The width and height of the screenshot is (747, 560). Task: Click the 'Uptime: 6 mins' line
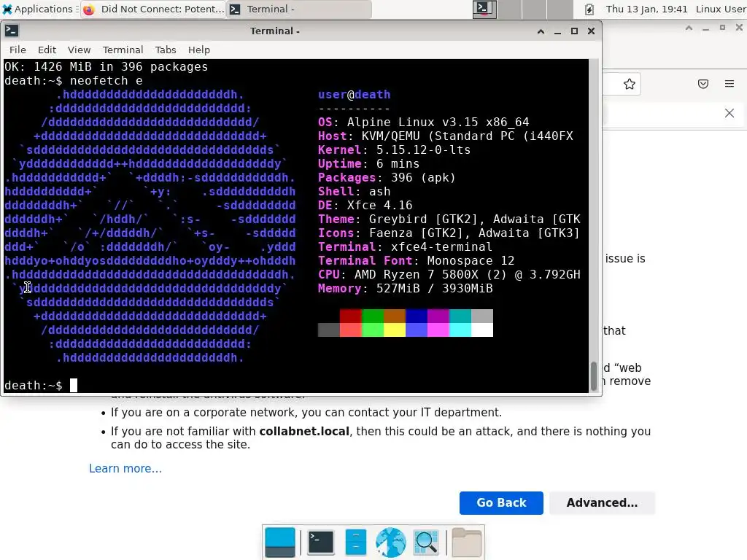pyautogui.click(x=368, y=164)
